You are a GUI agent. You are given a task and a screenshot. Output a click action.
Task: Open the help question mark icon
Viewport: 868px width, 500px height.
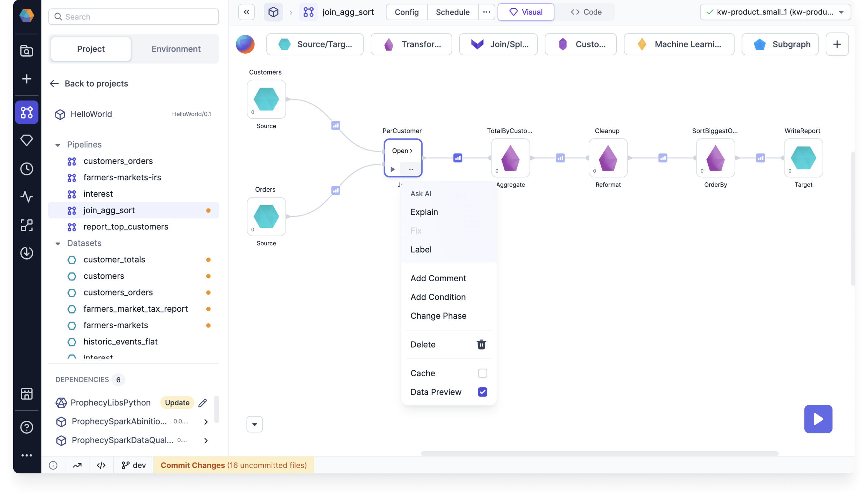point(27,427)
